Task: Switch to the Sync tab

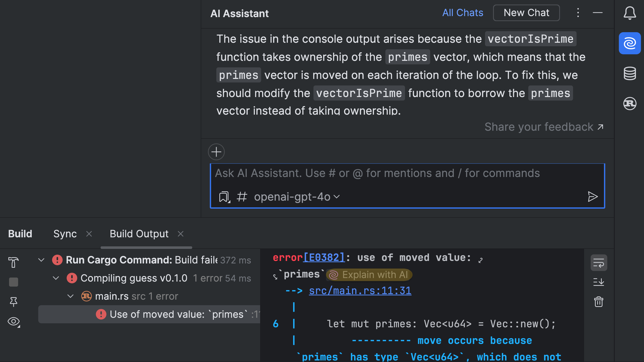Action: [x=65, y=234]
